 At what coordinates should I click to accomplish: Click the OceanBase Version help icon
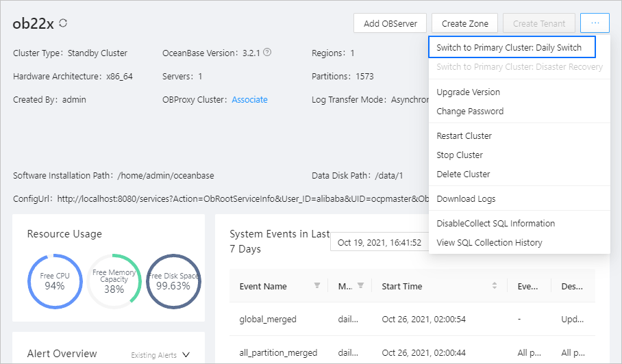pyautogui.click(x=267, y=52)
